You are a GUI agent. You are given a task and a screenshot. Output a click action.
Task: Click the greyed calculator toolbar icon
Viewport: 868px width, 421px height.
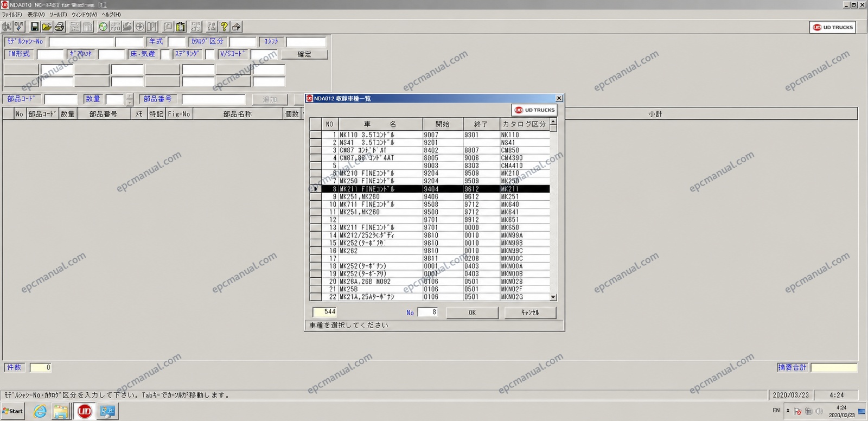coord(75,26)
